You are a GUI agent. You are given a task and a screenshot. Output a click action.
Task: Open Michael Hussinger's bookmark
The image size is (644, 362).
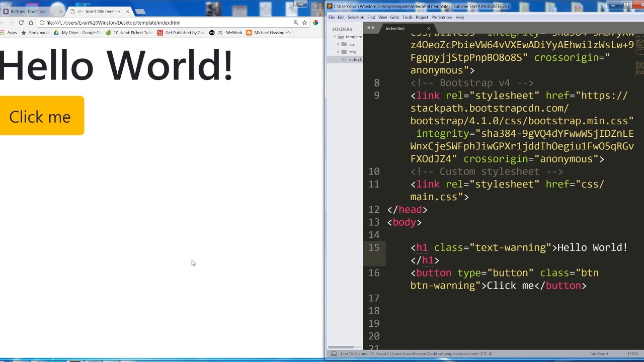(x=269, y=33)
